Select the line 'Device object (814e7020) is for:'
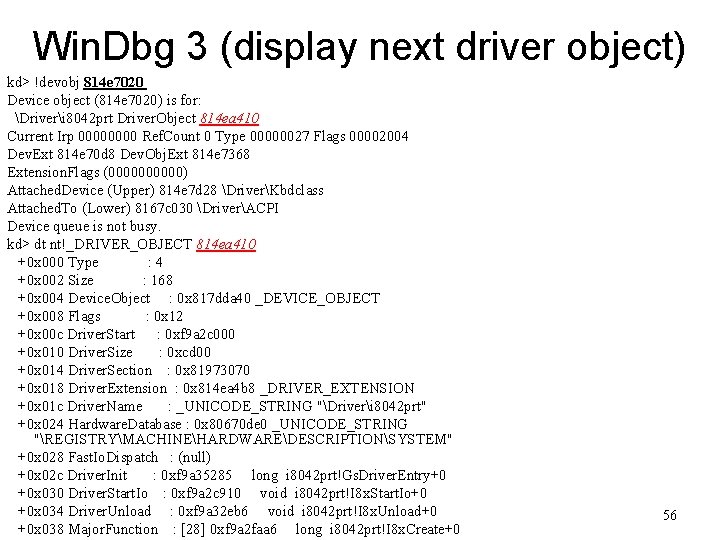The image size is (720, 540). (104, 101)
